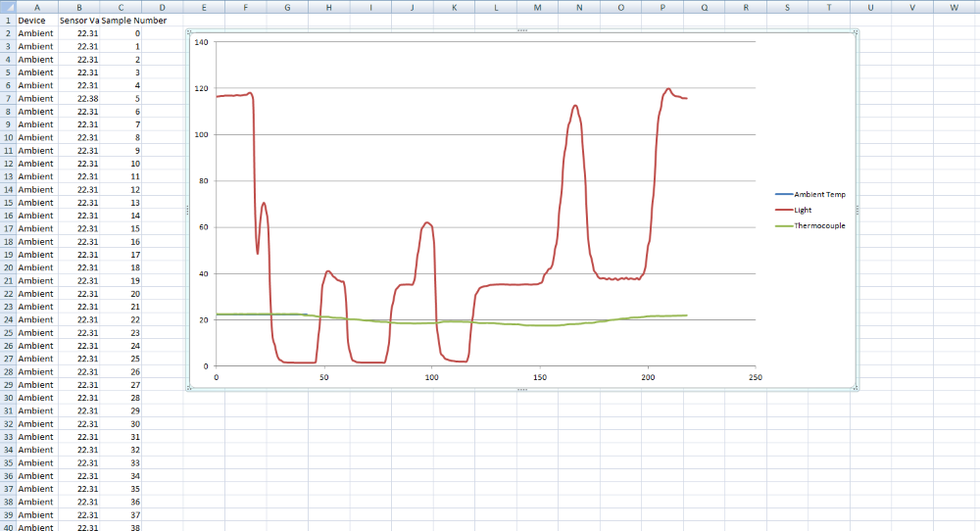The width and height of the screenshot is (980, 531).
Task: Select column W header
Action: pyautogui.click(x=954, y=6)
